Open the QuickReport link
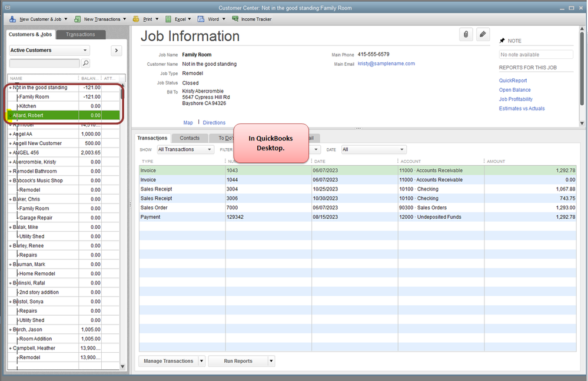The height and width of the screenshot is (381, 588). click(x=513, y=81)
